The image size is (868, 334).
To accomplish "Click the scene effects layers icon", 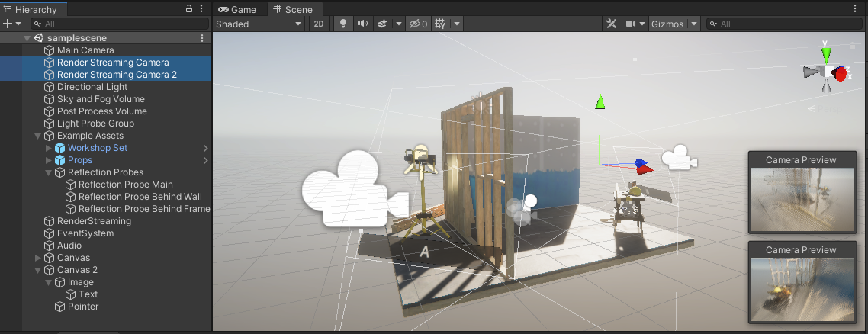I will tap(382, 24).
